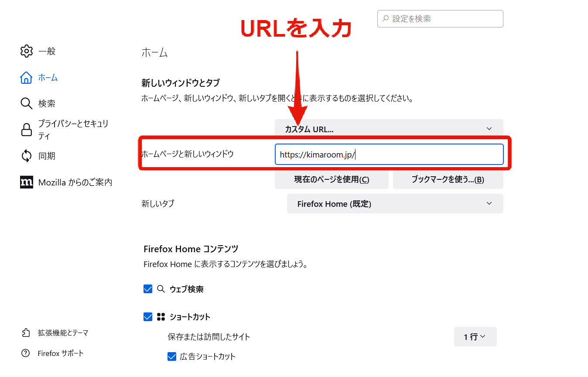Uncheck the ウェブ検索 checkbox
This screenshot has width=588, height=377.
(148, 289)
